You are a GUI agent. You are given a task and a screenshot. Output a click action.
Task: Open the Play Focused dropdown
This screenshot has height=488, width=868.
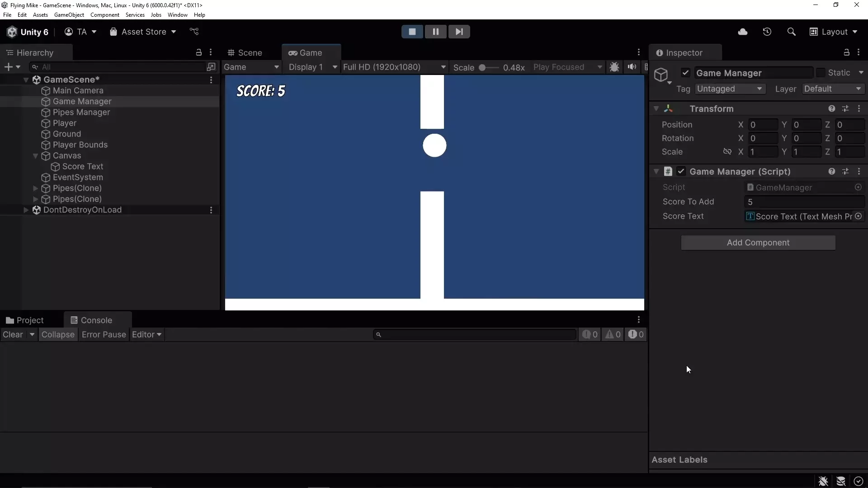(567, 67)
